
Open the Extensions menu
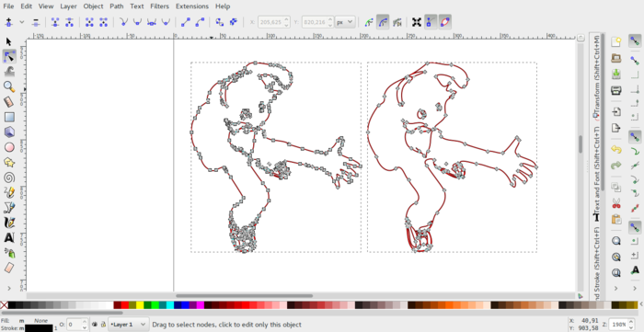pos(192,6)
